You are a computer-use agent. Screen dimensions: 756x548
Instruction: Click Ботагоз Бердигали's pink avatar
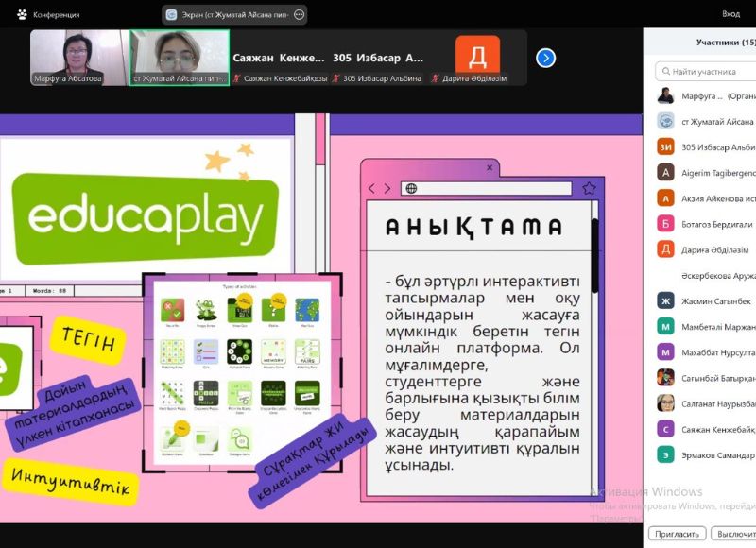(666, 224)
